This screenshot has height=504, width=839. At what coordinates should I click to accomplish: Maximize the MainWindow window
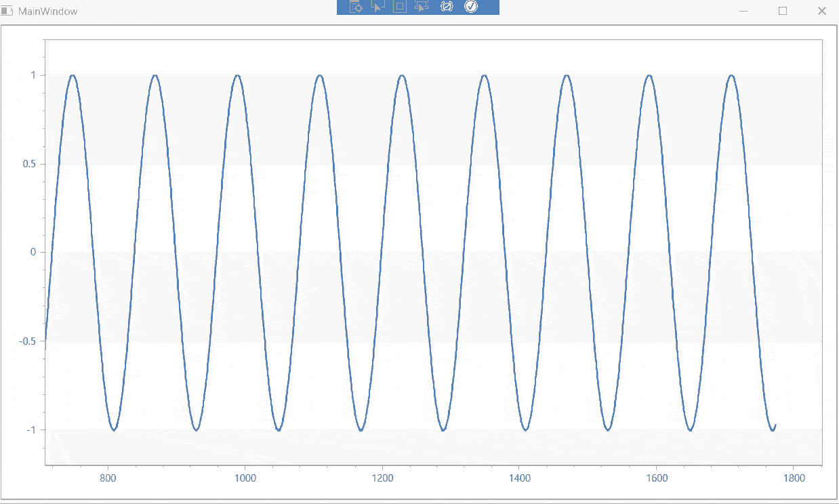(783, 12)
